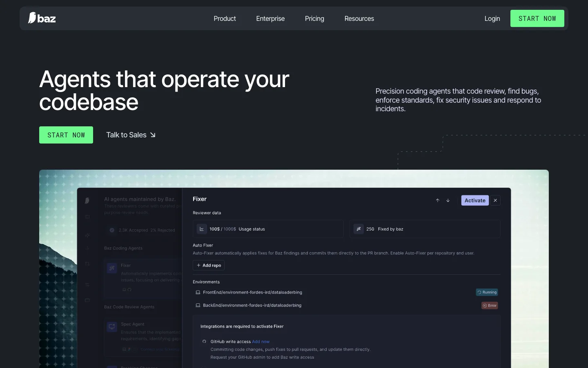The width and height of the screenshot is (588, 368).
Task: Click the 'Spec Agent' card title
Action: (x=133, y=324)
